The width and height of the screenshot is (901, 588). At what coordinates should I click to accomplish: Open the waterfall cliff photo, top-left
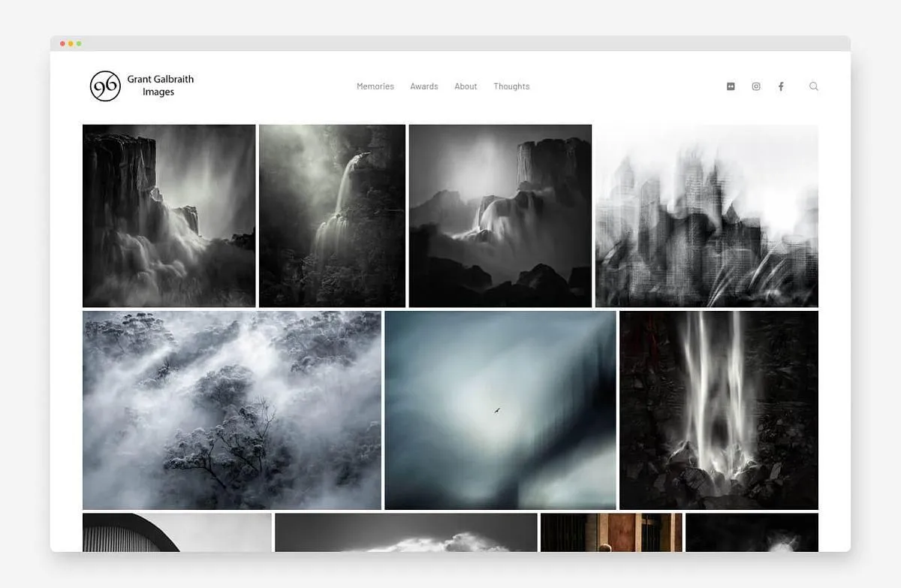[169, 216]
